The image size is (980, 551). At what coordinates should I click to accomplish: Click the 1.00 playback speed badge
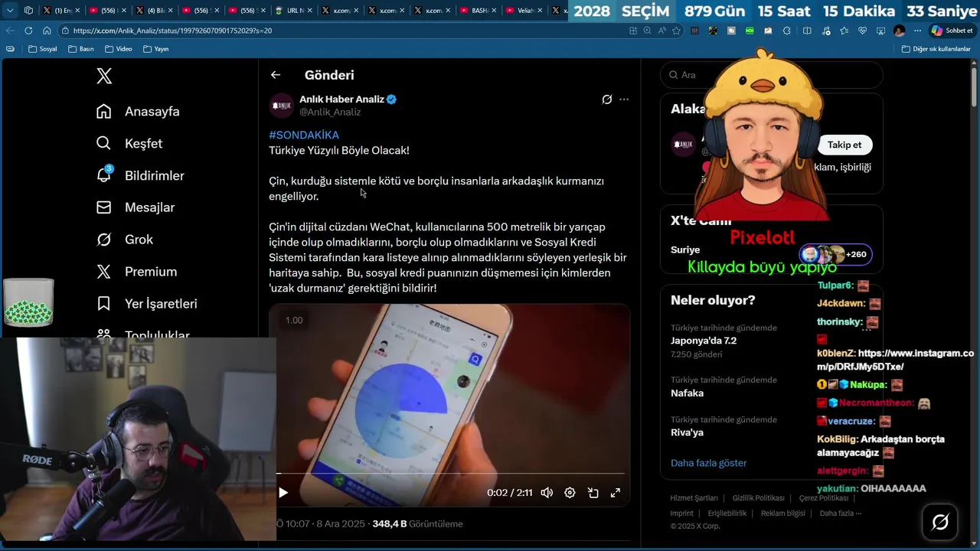coord(294,320)
